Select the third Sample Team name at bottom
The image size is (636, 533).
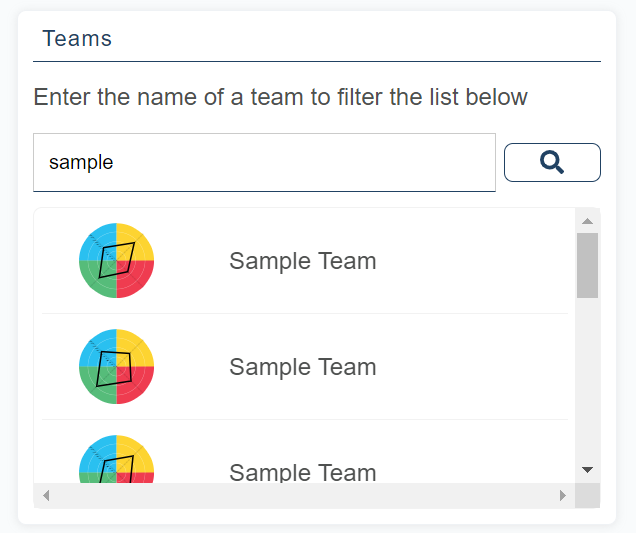click(x=302, y=472)
